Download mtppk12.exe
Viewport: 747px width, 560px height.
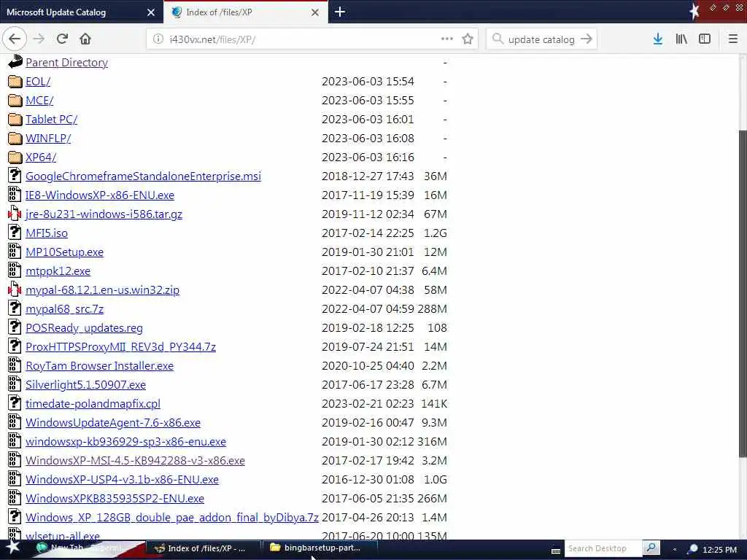pos(58,271)
